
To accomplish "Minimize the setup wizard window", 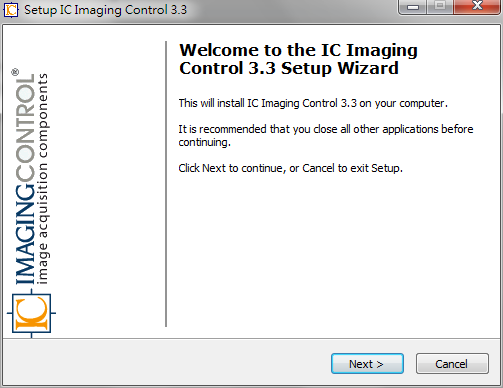I will click(x=413, y=7).
